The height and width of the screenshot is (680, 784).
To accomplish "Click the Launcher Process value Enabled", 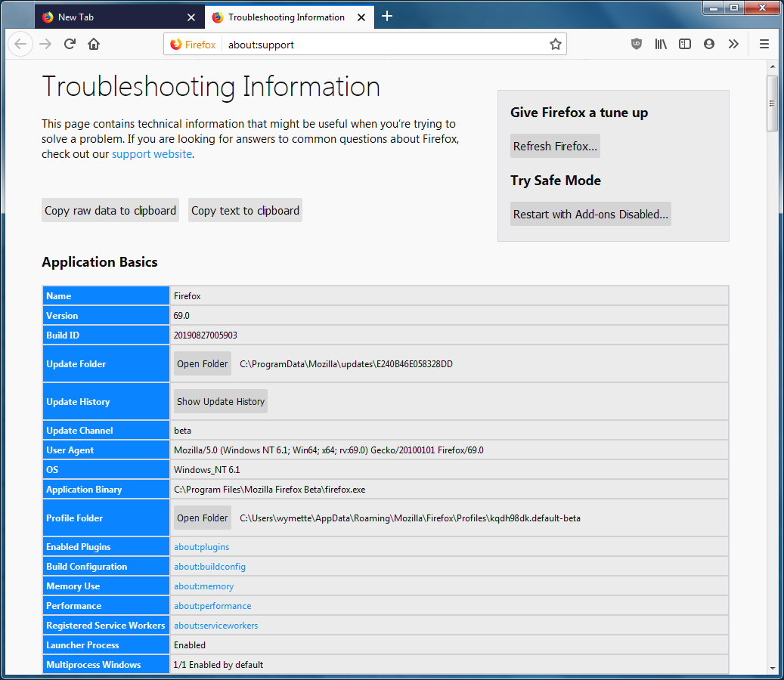I will tap(190, 645).
